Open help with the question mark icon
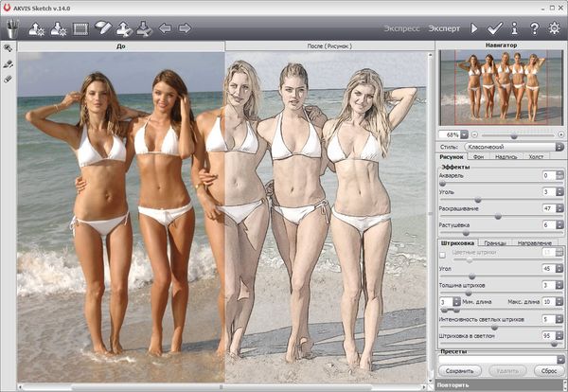Image resolution: width=568 pixels, height=392 pixels. pyautogui.click(x=534, y=28)
